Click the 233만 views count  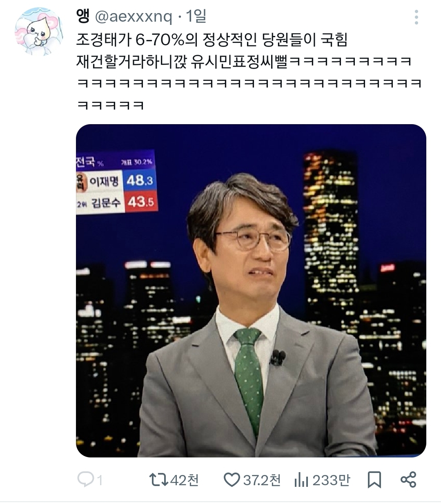(331, 480)
